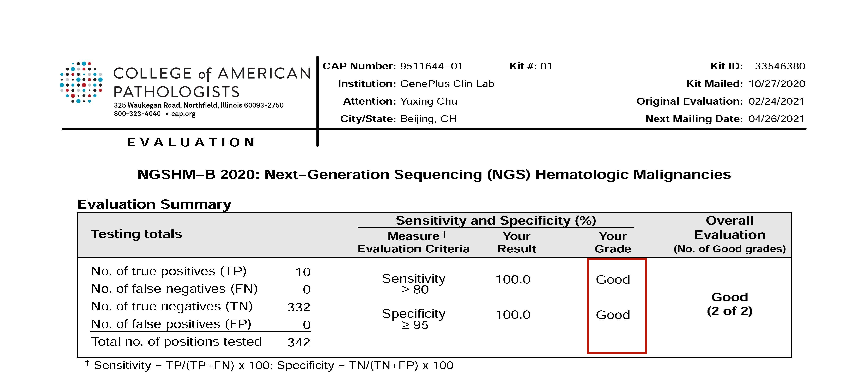
Task: Click the Next Mailing Date 04/26/2021
Action: click(x=776, y=119)
